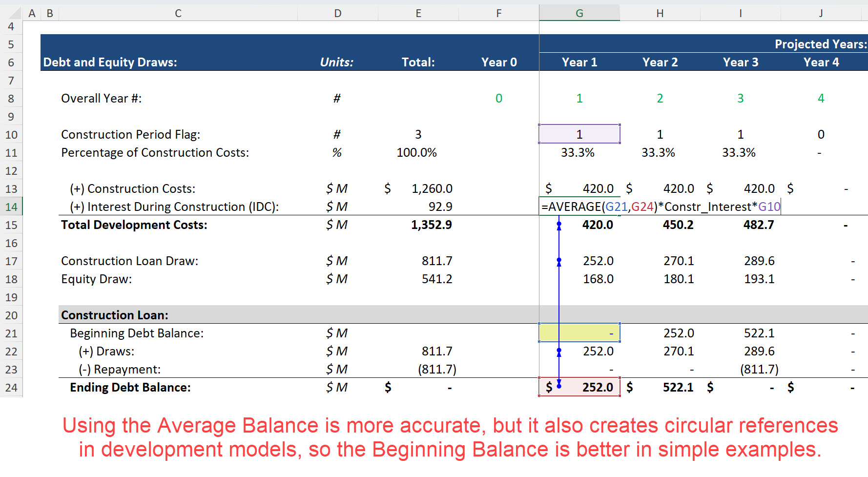The image size is (868, 477).
Task: Select the 'Year 0' heading cell
Action: tap(499, 62)
